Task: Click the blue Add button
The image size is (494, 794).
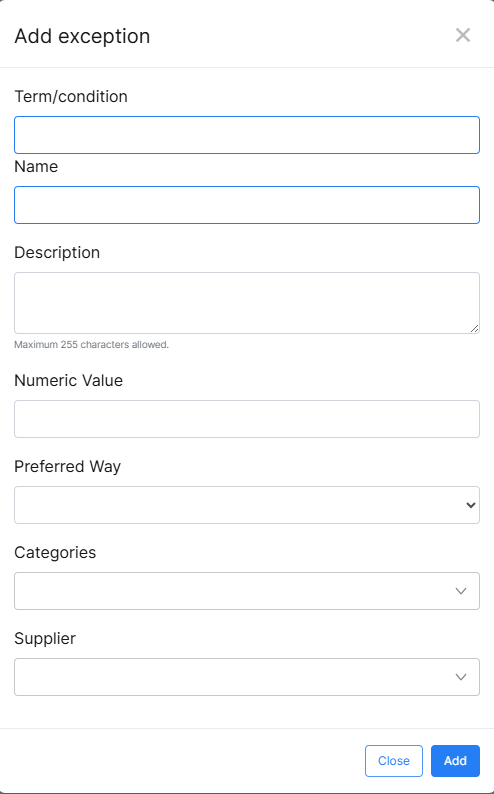Action: (x=456, y=761)
